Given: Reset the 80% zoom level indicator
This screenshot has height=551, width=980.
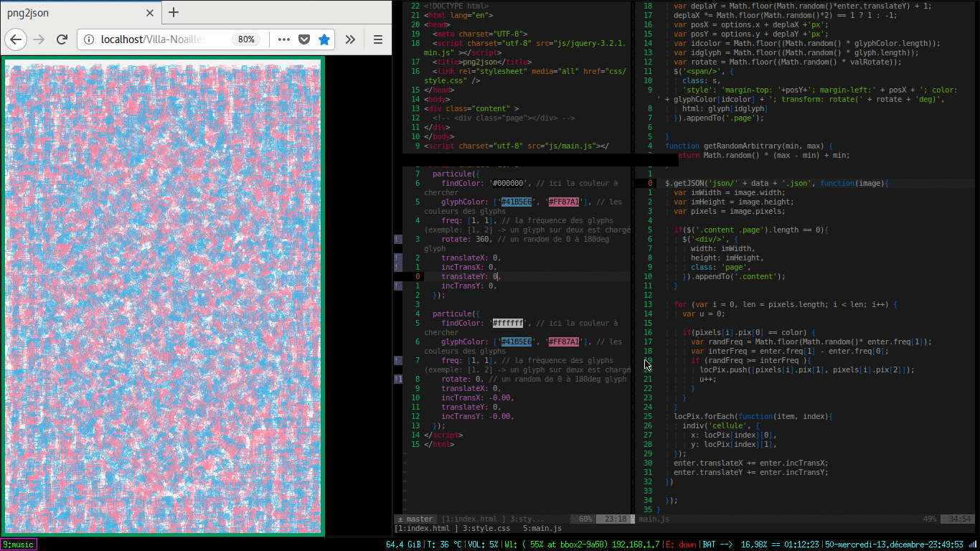Looking at the screenshot, I should tap(246, 39).
